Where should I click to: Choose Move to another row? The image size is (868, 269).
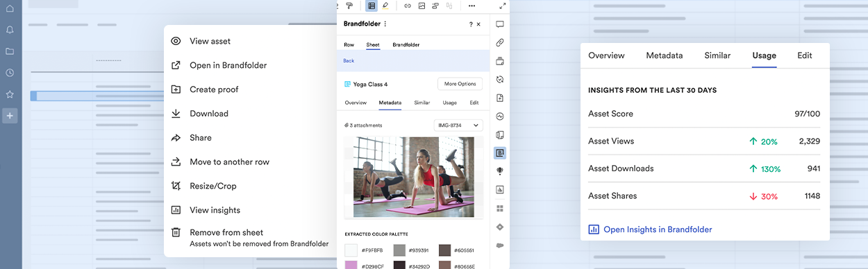tap(230, 162)
